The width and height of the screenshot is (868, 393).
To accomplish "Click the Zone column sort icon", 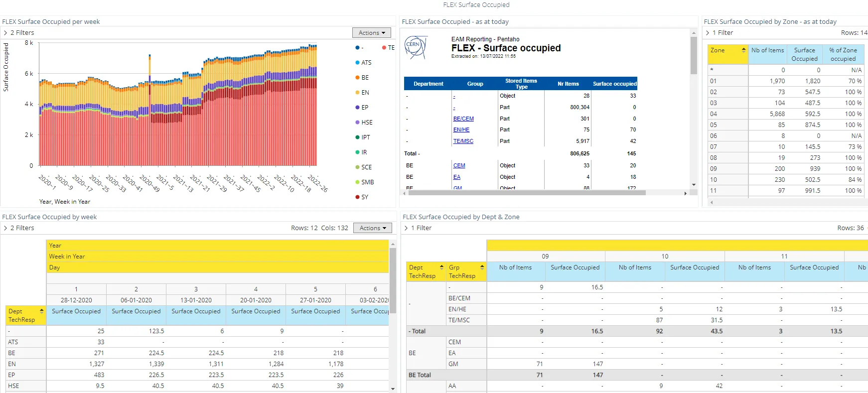I will pyautogui.click(x=743, y=50).
